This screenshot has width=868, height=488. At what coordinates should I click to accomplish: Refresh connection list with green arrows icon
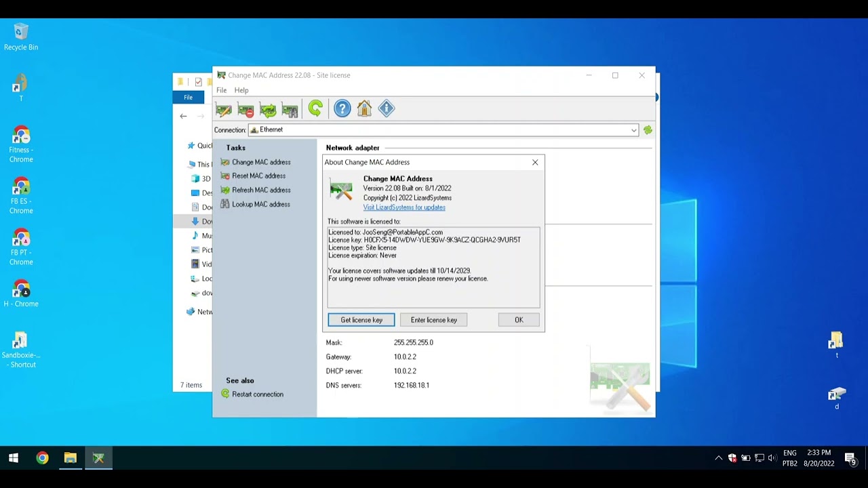648,130
